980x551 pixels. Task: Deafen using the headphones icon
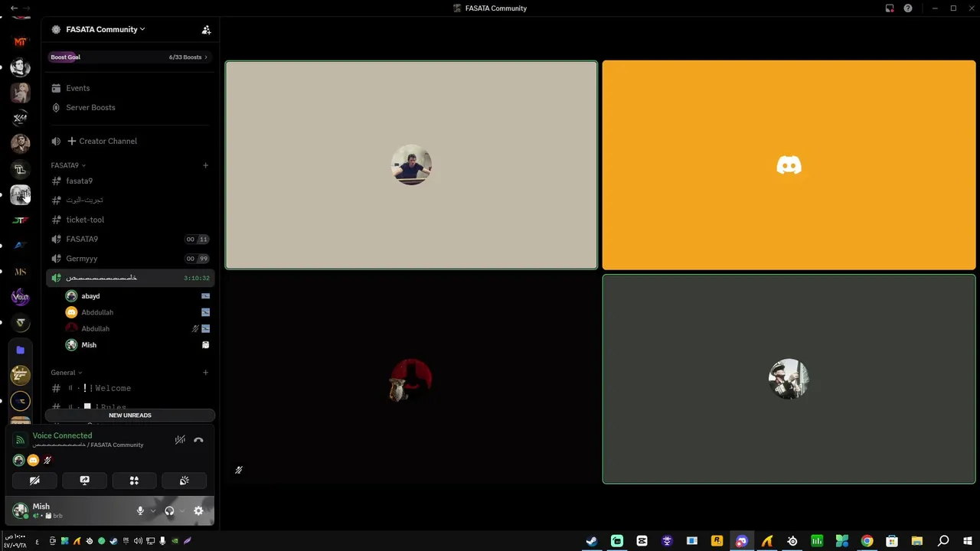point(169,510)
